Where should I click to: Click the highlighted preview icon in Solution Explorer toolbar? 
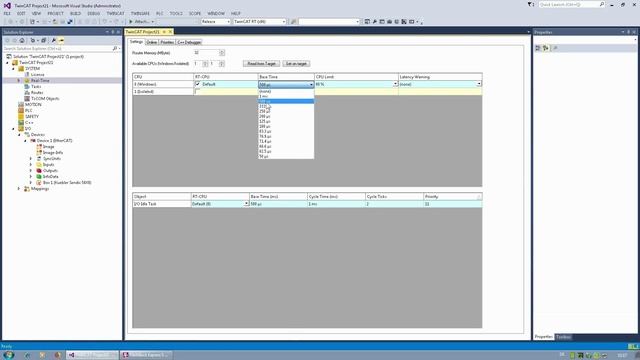point(61,40)
